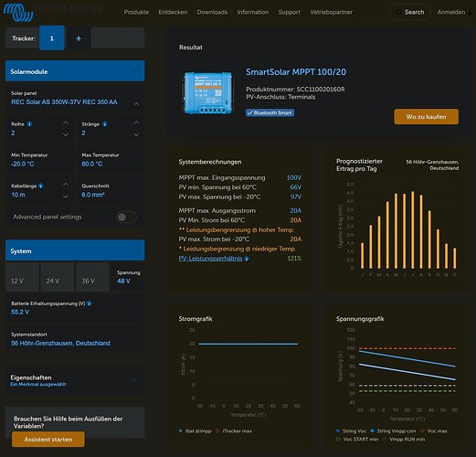Image resolution: width=476 pixels, height=457 pixels.
Task: Click the Bluetooth Smart badge
Action: coord(270,112)
